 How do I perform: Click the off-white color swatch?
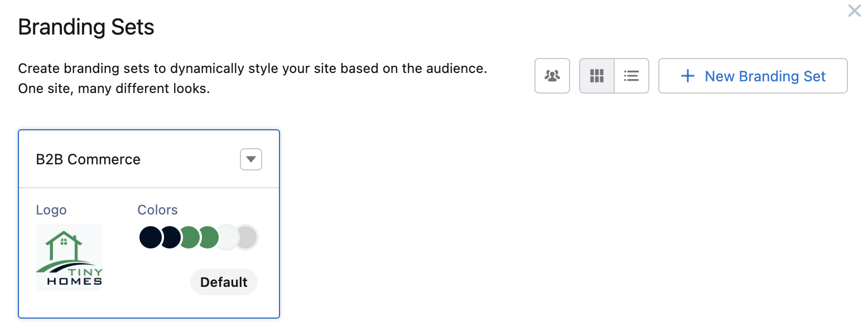(x=228, y=237)
